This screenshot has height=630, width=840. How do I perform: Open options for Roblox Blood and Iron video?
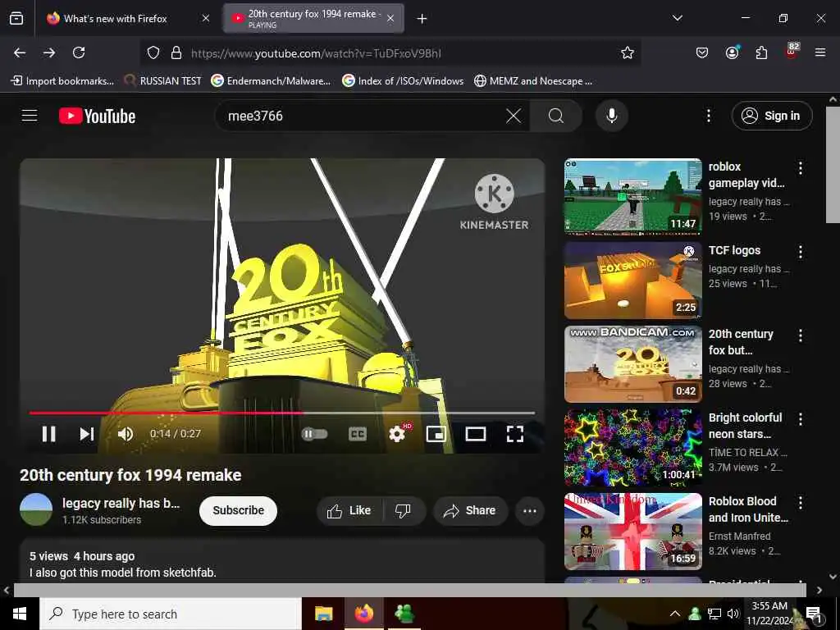click(801, 503)
